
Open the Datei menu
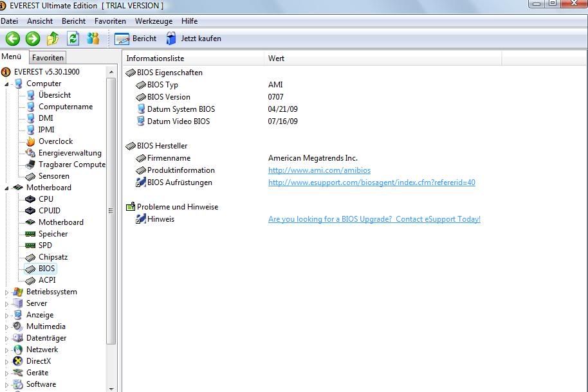pyautogui.click(x=10, y=21)
